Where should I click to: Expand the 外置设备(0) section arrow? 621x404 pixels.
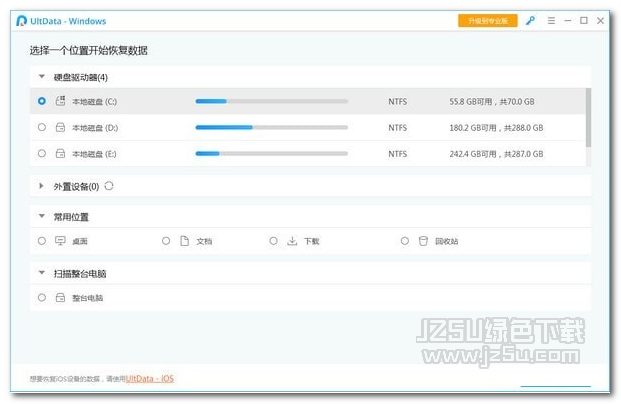[41, 186]
